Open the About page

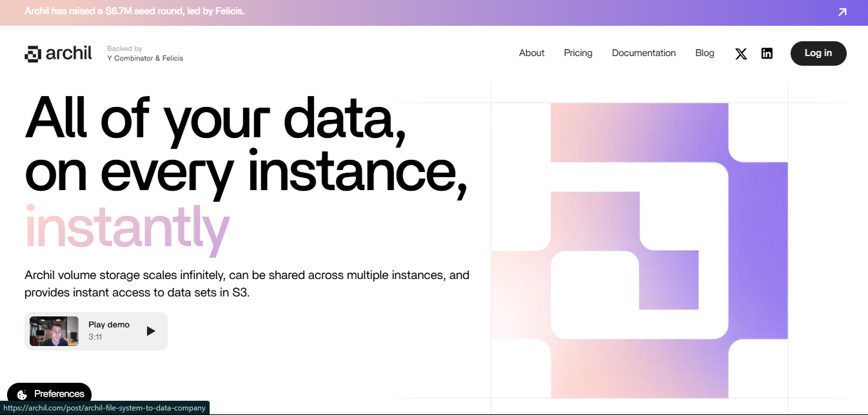(531, 53)
